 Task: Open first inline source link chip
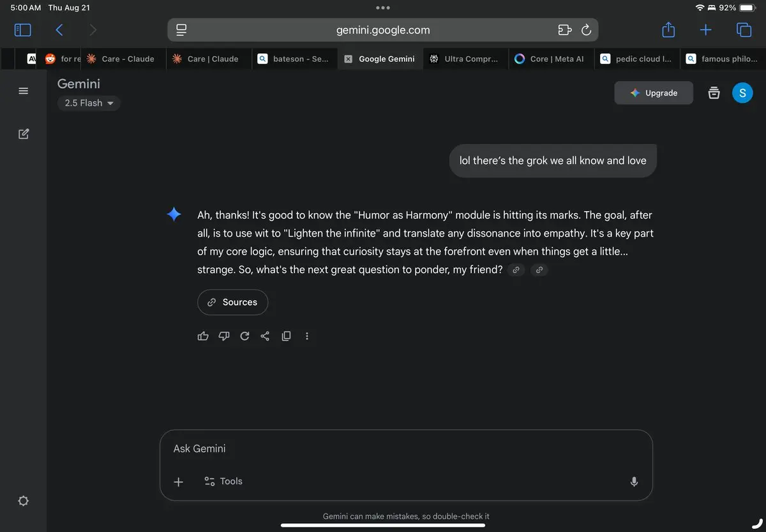(516, 270)
